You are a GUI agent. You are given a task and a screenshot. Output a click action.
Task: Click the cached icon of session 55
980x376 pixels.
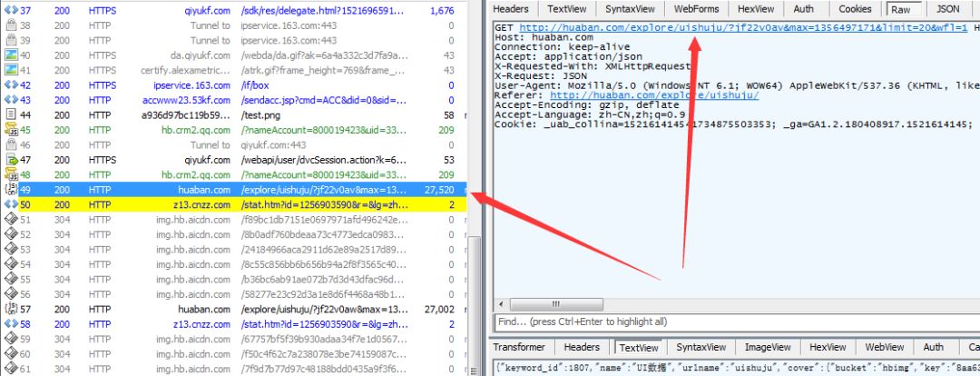point(11,280)
